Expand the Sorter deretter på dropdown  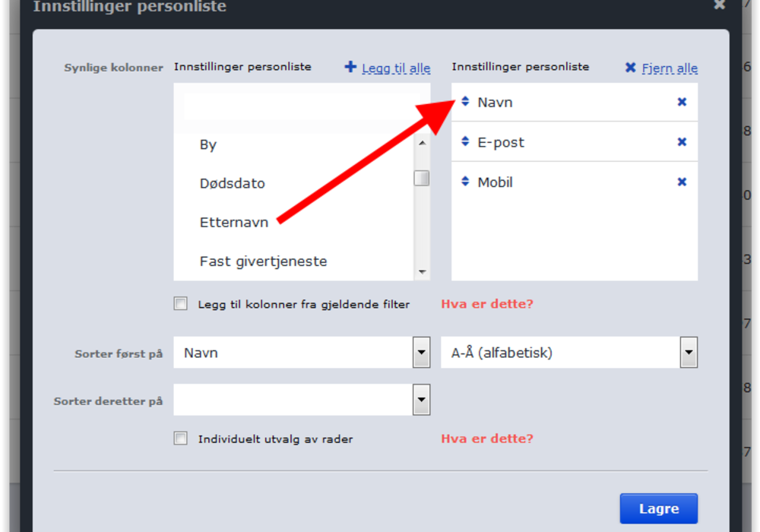pos(302,400)
